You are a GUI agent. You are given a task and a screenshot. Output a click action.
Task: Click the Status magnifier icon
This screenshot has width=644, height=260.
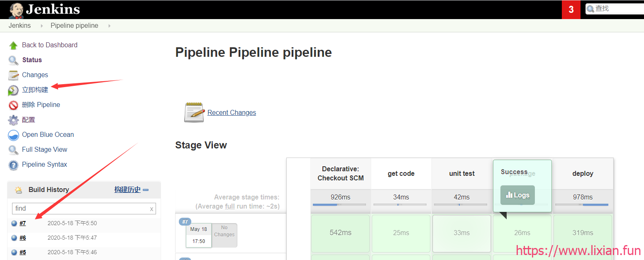point(13,60)
